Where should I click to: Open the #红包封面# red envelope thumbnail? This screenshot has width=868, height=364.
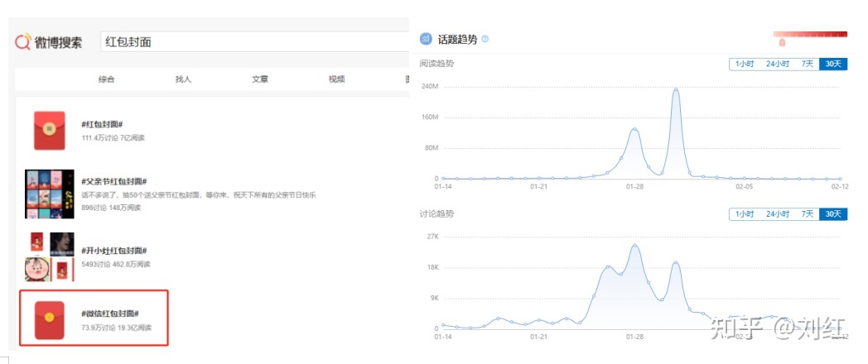(x=49, y=131)
